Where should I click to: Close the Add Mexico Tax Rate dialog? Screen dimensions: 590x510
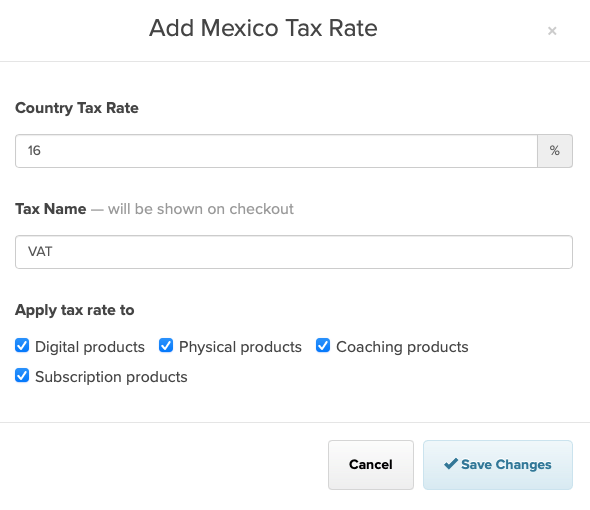pos(552,30)
